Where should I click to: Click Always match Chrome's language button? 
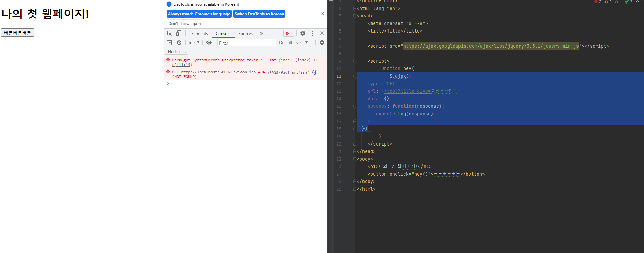click(x=199, y=14)
